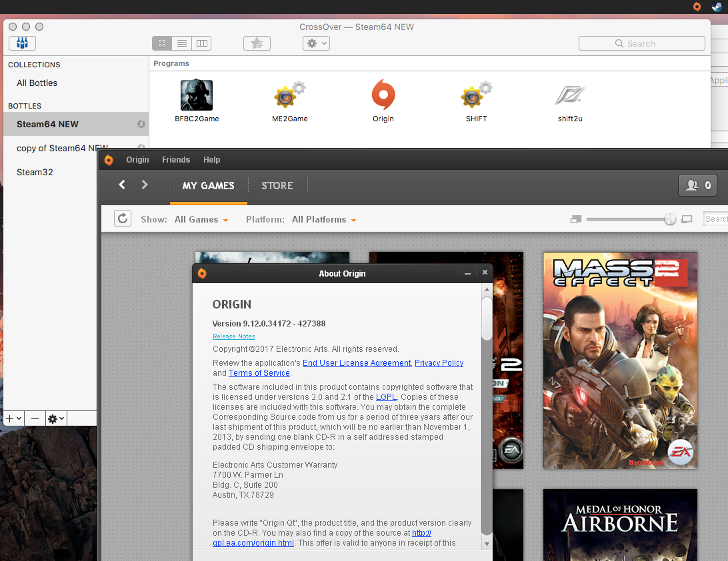
Task: Launch the BFBC2Game program icon
Action: [x=197, y=95]
